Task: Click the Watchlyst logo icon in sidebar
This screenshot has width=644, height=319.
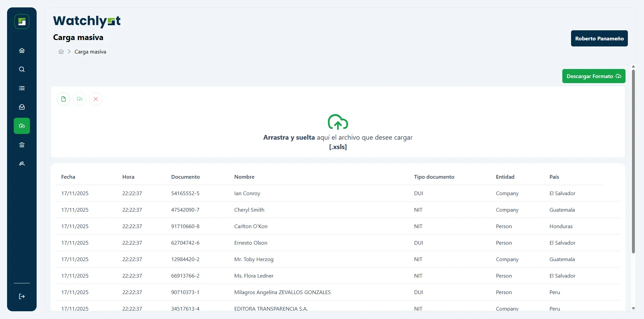Action: pos(22,22)
